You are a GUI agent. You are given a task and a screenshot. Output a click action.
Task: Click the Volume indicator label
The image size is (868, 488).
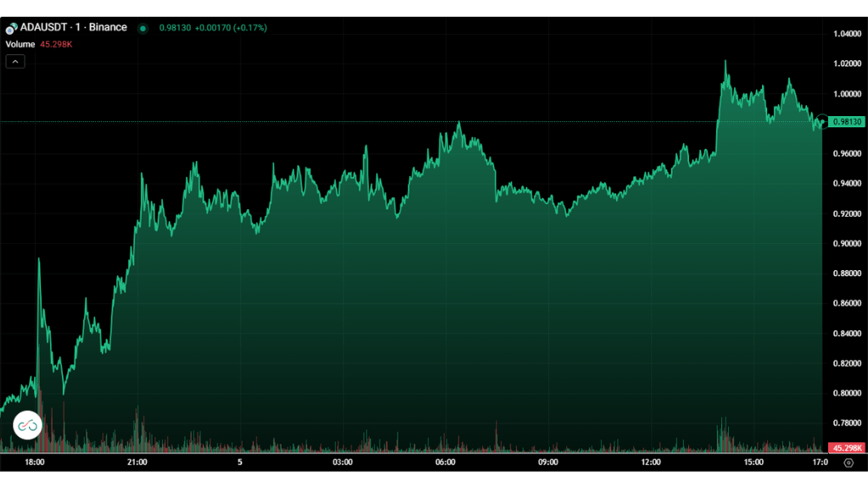(20, 44)
